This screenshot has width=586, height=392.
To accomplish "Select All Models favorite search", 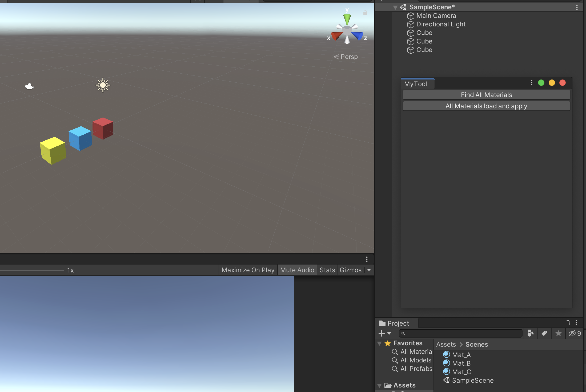I will [x=412, y=360].
